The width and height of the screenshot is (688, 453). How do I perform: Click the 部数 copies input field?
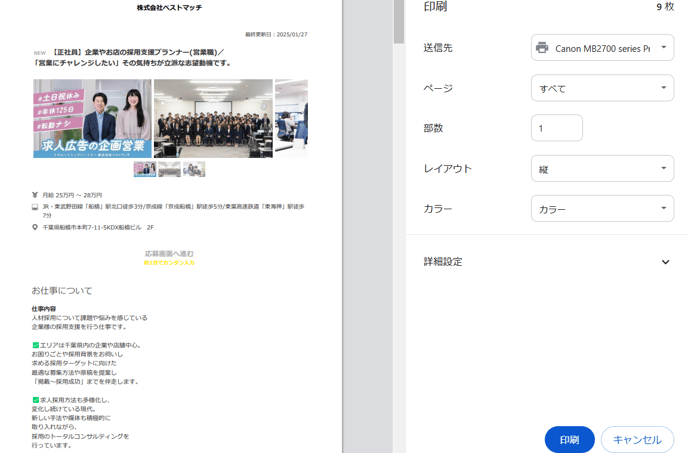tap(556, 128)
